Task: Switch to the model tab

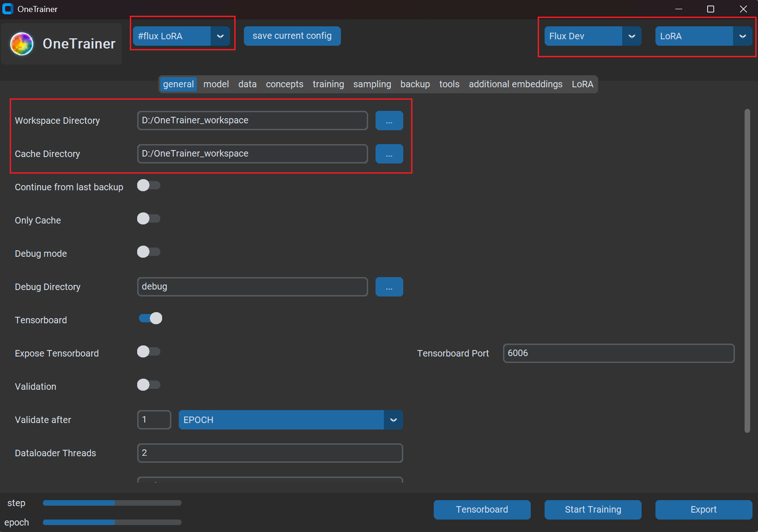Action: (x=216, y=84)
